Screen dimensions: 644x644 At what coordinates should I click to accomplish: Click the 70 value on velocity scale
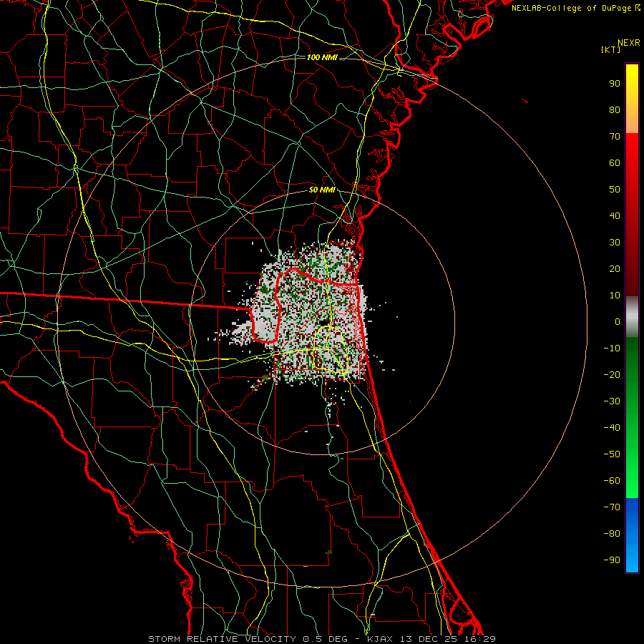coord(615,137)
